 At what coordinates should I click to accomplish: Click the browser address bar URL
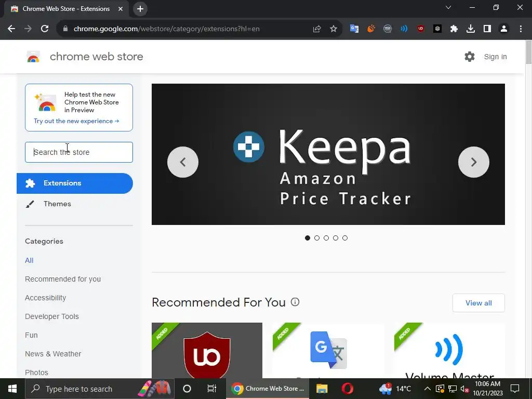[167, 29]
